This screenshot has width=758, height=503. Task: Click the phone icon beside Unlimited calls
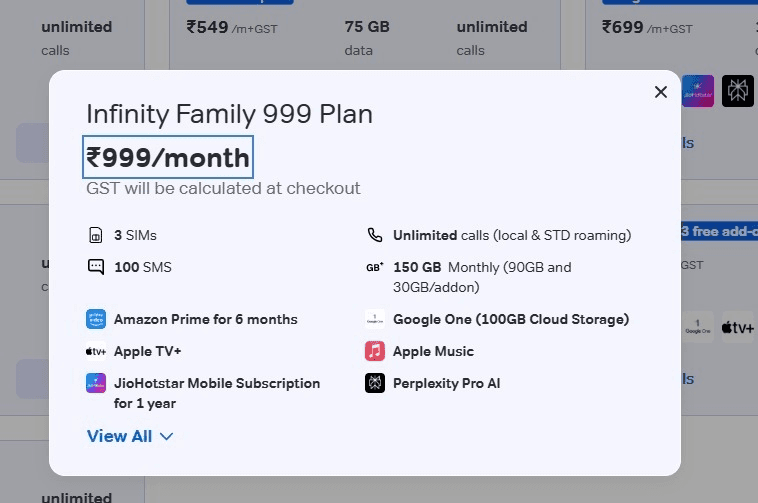coord(375,236)
